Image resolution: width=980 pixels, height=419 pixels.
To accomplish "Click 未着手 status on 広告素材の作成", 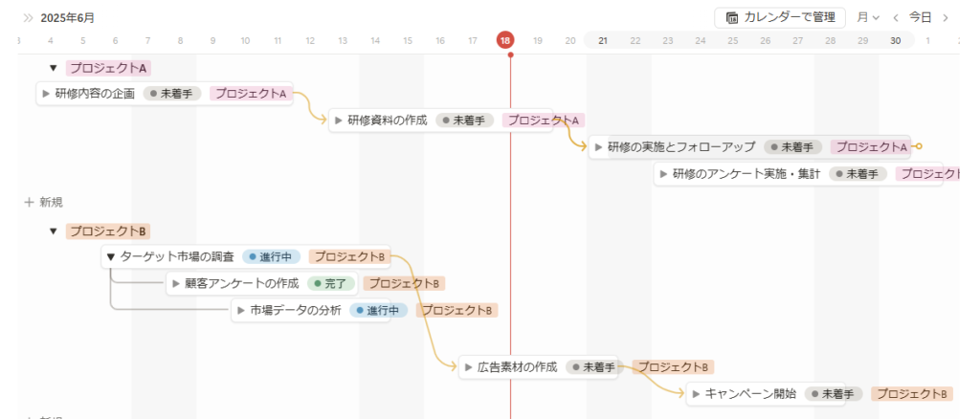I will pos(594,367).
